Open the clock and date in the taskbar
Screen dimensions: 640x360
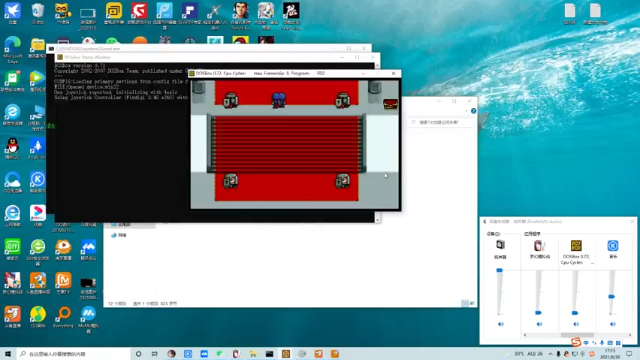coord(610,354)
